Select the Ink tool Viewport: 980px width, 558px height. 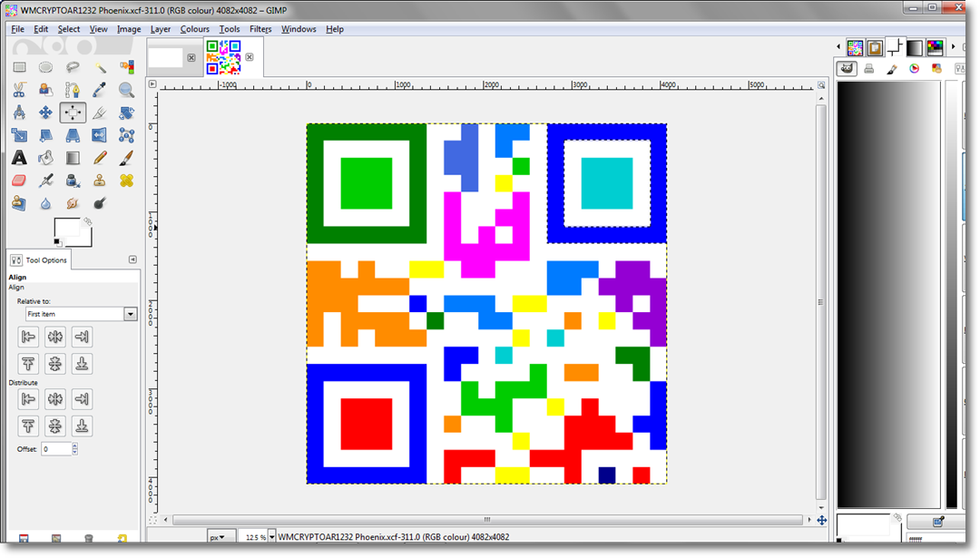coord(73,181)
